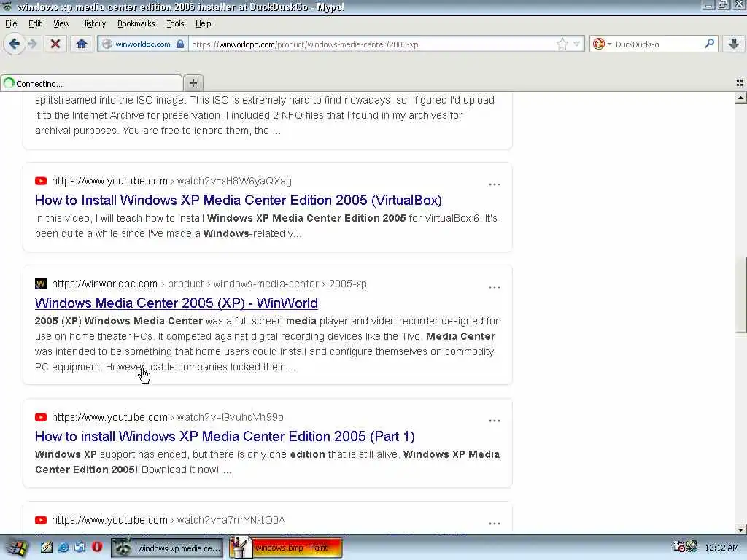This screenshot has height=560, width=747.
Task: Open a new tab with the plus button
Action: click(193, 83)
